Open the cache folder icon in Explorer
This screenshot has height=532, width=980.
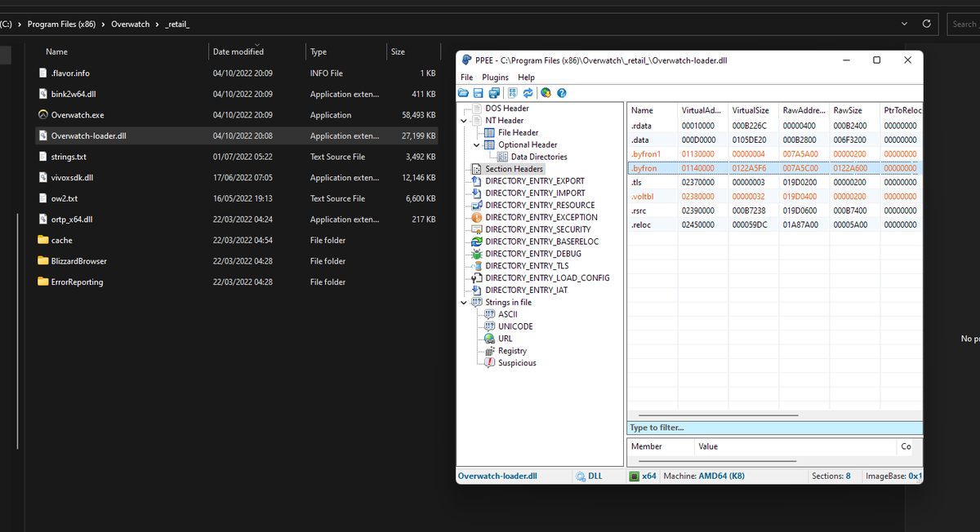[x=43, y=241]
